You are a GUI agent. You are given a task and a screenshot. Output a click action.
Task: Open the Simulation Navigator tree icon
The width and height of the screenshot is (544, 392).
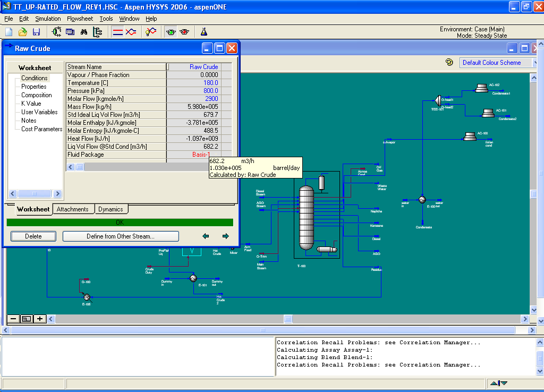click(98, 32)
